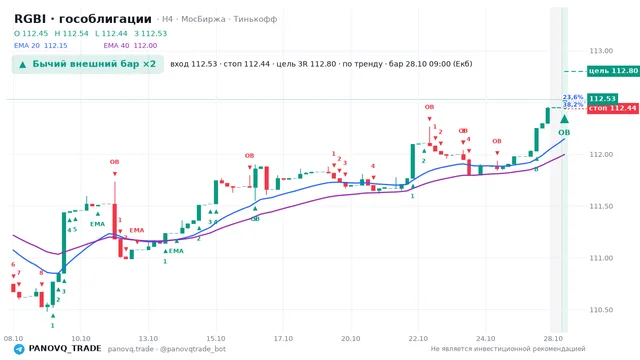Click the low price value L 112.44
The height and width of the screenshot is (360, 640).
coord(111,33)
